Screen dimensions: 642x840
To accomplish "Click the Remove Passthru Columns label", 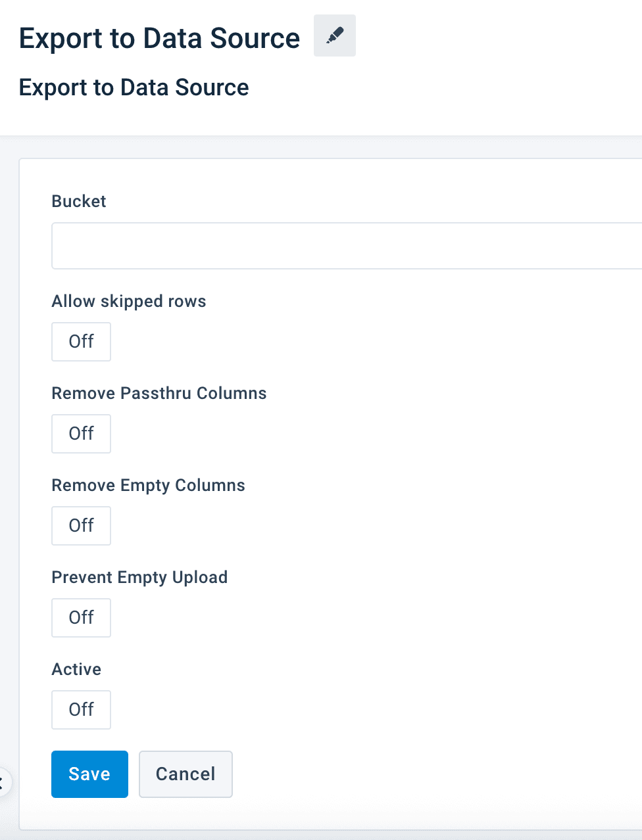I will [159, 393].
